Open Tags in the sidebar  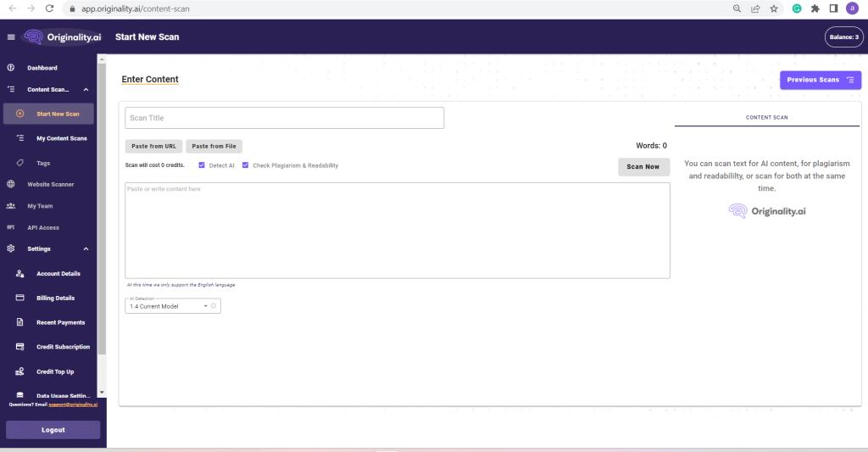point(43,163)
